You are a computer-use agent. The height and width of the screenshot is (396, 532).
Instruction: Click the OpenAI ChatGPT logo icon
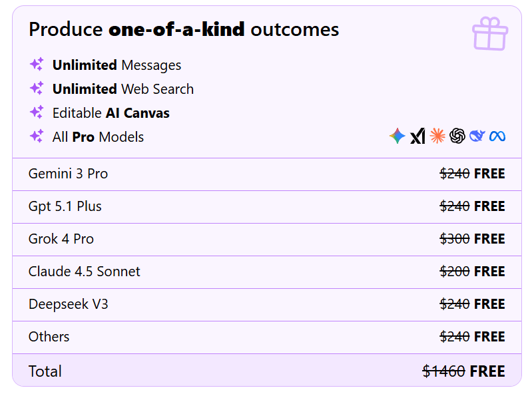457,136
